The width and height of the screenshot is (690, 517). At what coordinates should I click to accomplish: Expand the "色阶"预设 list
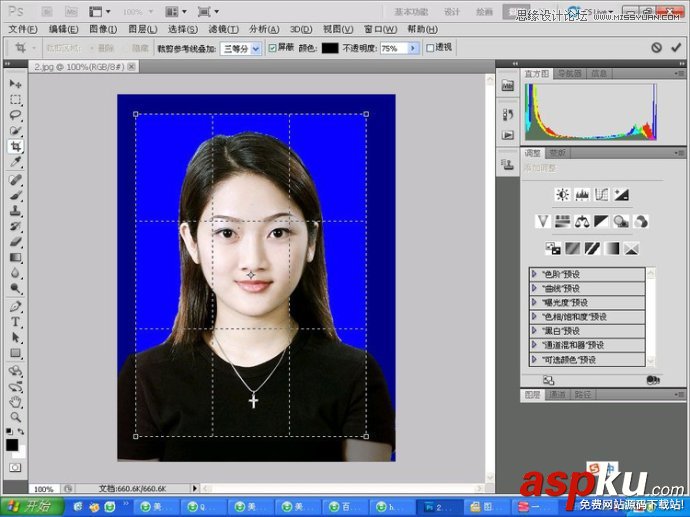click(x=535, y=274)
